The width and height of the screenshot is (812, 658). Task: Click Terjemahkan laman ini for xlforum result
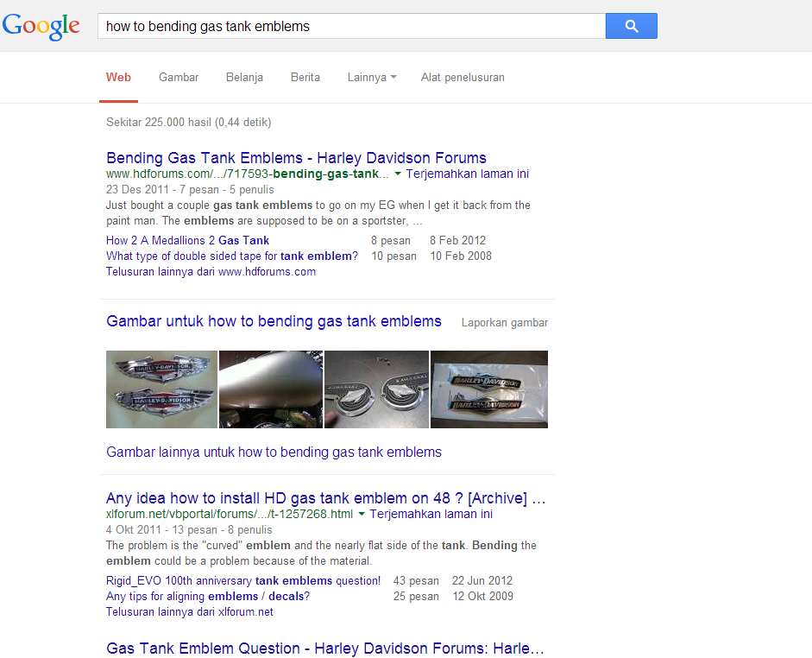(x=431, y=514)
